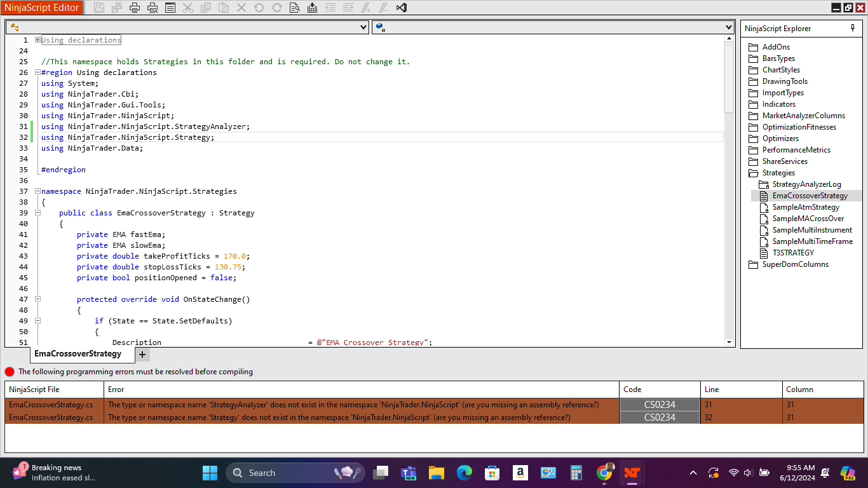Open the Calculator from the taskbar
The width and height of the screenshot is (868, 488).
point(576,473)
